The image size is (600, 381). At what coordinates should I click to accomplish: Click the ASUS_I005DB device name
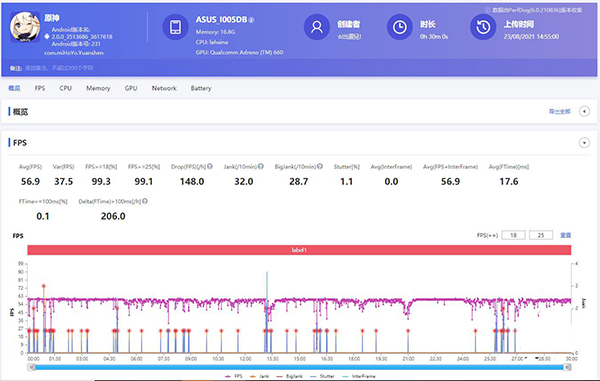click(x=222, y=20)
